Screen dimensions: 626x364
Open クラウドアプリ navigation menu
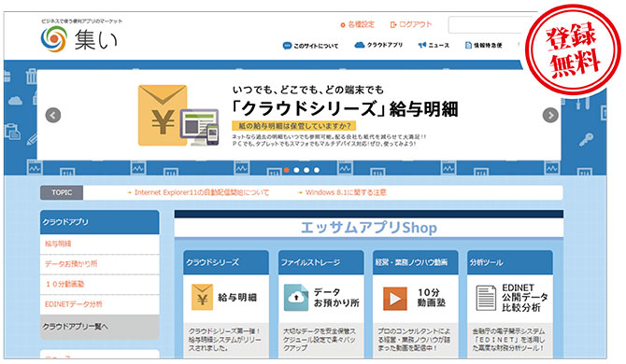point(384,45)
